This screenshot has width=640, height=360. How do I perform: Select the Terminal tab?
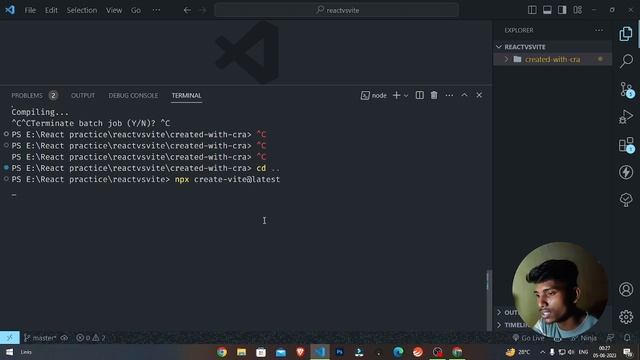(x=186, y=96)
